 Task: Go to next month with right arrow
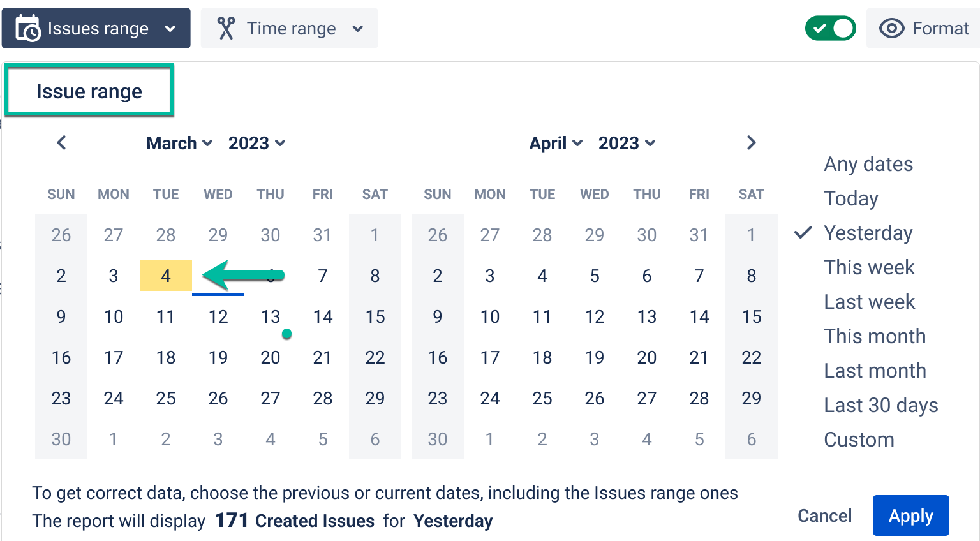pyautogui.click(x=751, y=143)
